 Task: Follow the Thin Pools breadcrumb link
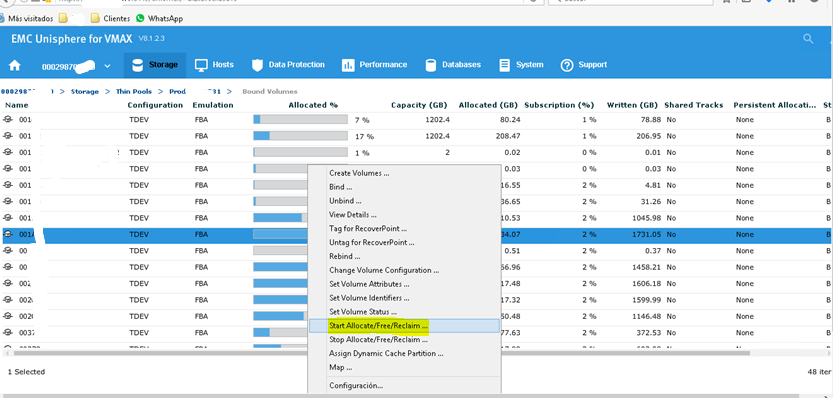tap(134, 91)
